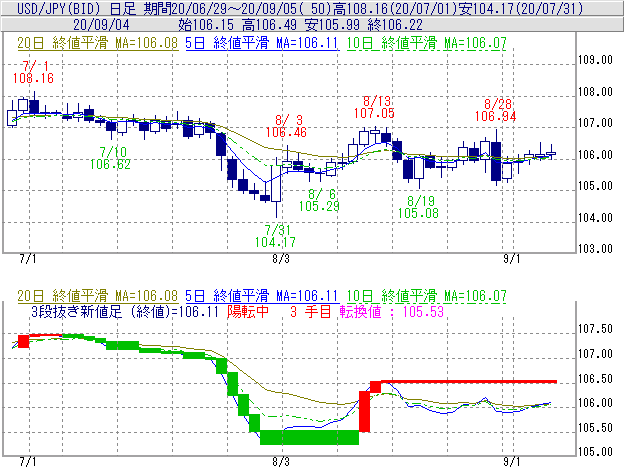Click the 8/19 105.08 low label
This screenshot has height=474, width=624.
pyautogui.click(x=418, y=207)
